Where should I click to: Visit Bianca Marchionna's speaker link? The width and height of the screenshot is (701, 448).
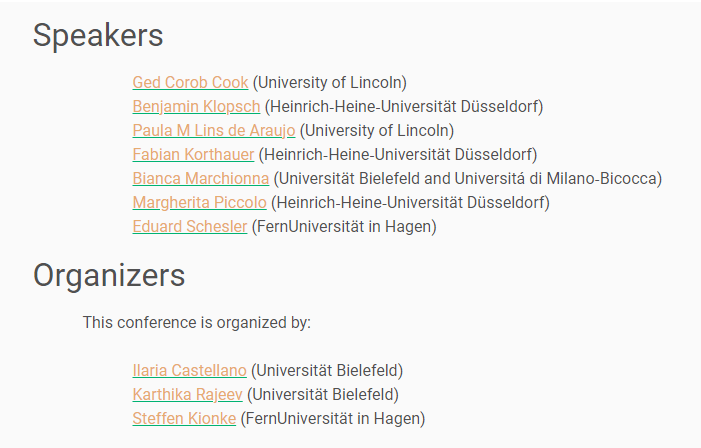click(200, 178)
